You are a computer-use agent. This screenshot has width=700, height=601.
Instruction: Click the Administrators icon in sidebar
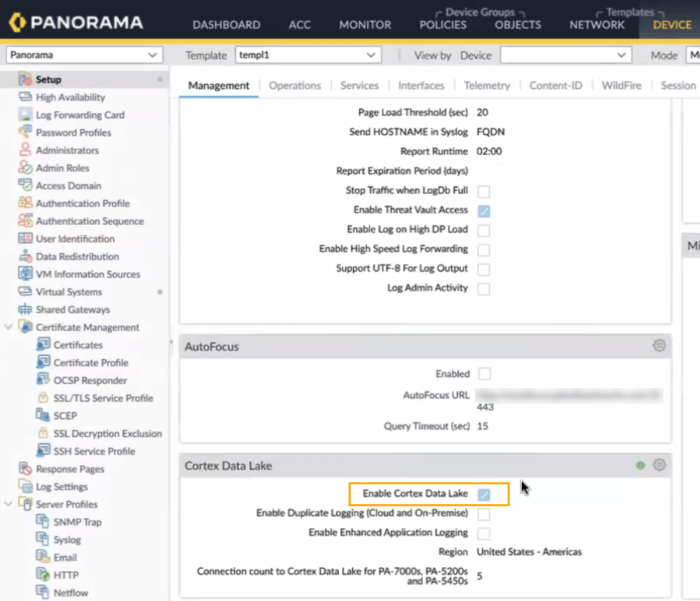[25, 150]
